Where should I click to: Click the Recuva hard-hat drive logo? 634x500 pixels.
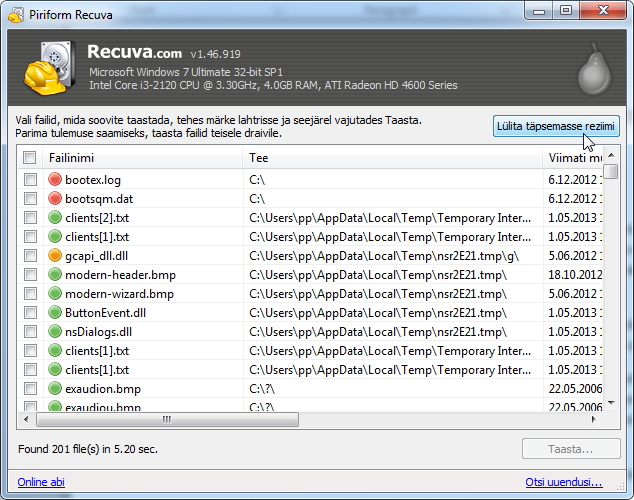tap(49, 68)
